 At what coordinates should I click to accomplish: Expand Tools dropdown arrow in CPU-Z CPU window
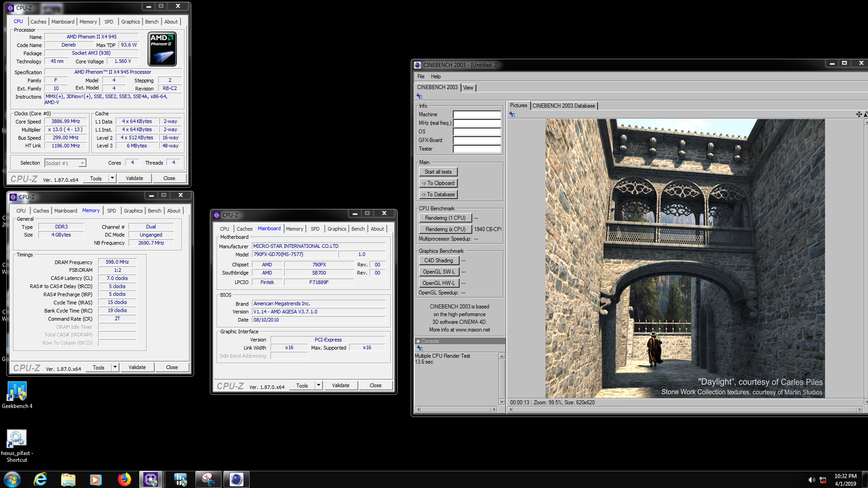pos(113,178)
